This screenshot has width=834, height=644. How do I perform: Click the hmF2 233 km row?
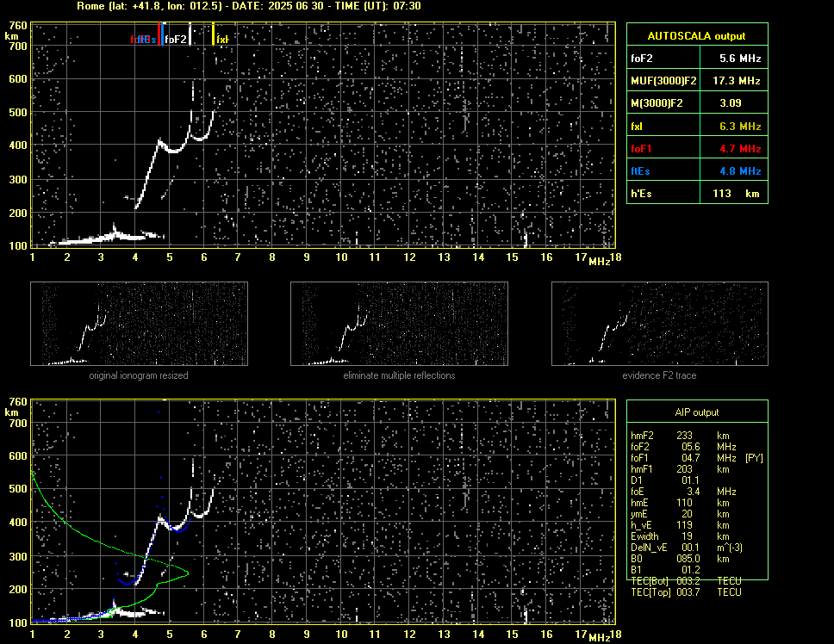681,436
